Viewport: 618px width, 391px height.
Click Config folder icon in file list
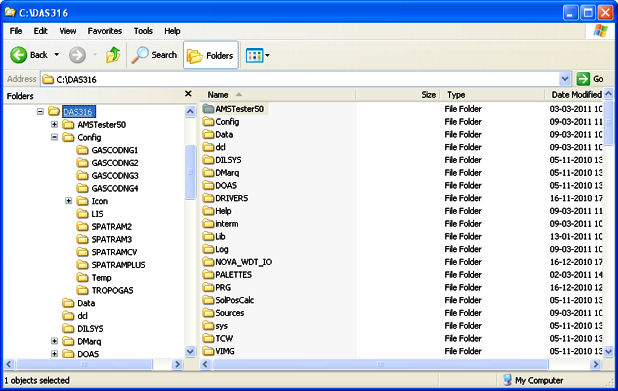pyautogui.click(x=208, y=121)
